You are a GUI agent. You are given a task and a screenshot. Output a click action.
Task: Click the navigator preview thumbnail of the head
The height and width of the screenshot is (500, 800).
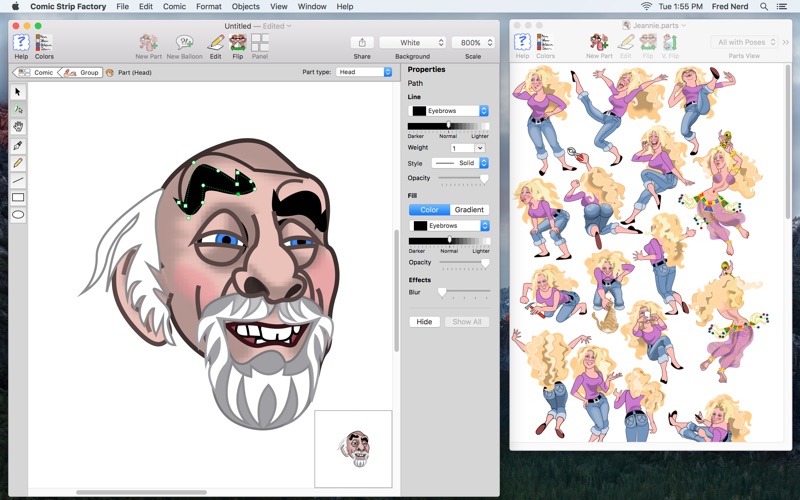coord(353,449)
